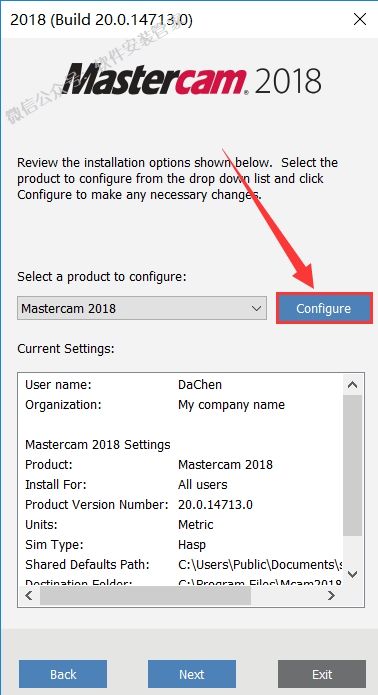Click the horizontal scroll-right arrow
The image size is (378, 695).
pyautogui.click(x=331, y=595)
